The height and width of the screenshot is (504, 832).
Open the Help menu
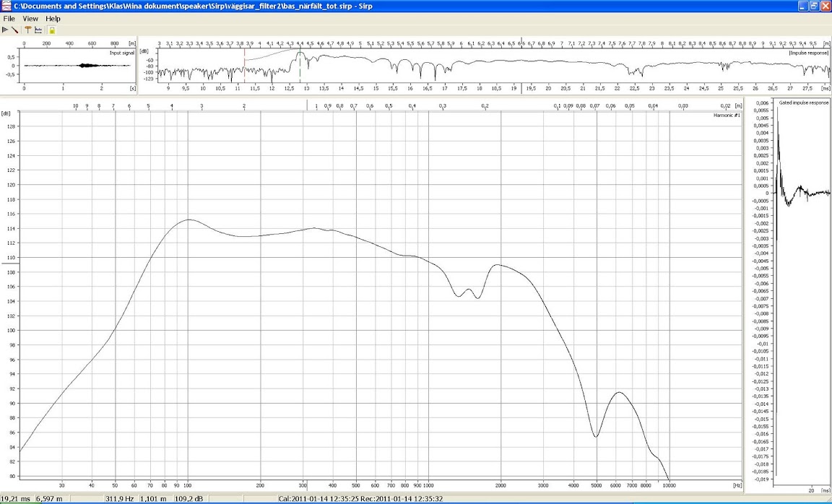tap(53, 18)
